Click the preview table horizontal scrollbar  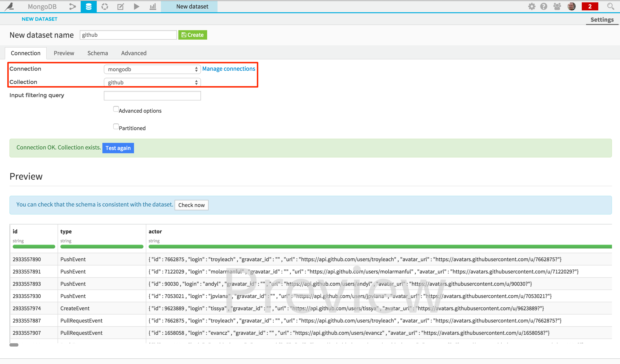(x=14, y=345)
